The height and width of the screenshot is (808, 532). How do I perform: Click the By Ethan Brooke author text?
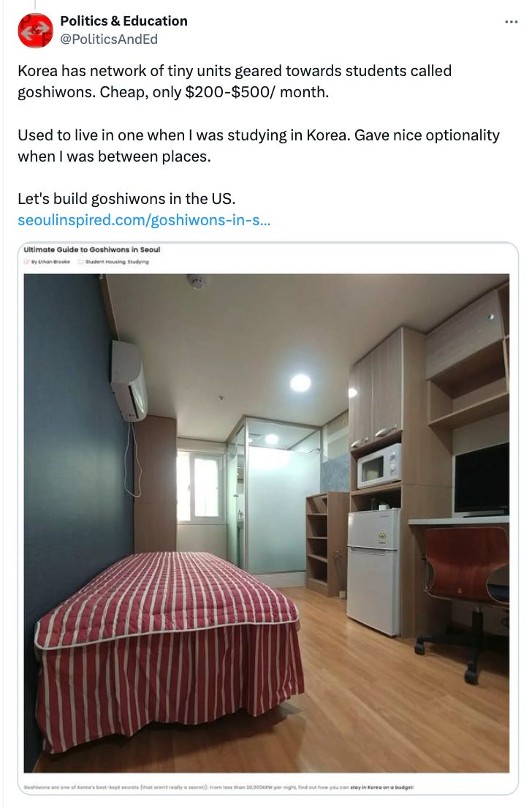click(x=50, y=262)
